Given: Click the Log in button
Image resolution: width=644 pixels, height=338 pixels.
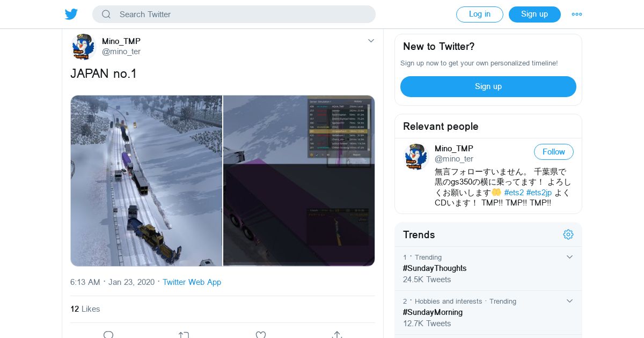Looking at the screenshot, I should [480, 14].
